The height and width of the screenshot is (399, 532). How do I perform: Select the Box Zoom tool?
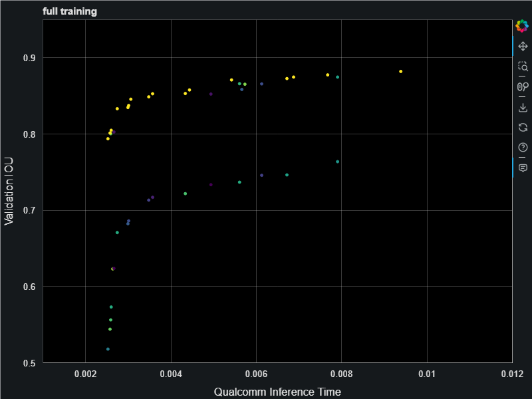tap(523, 66)
